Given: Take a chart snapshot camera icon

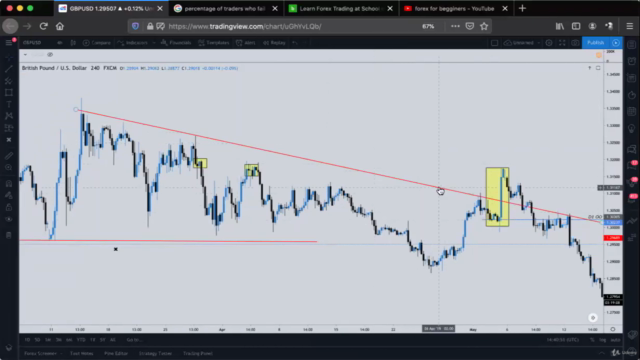Looking at the screenshot, I should 575,42.
